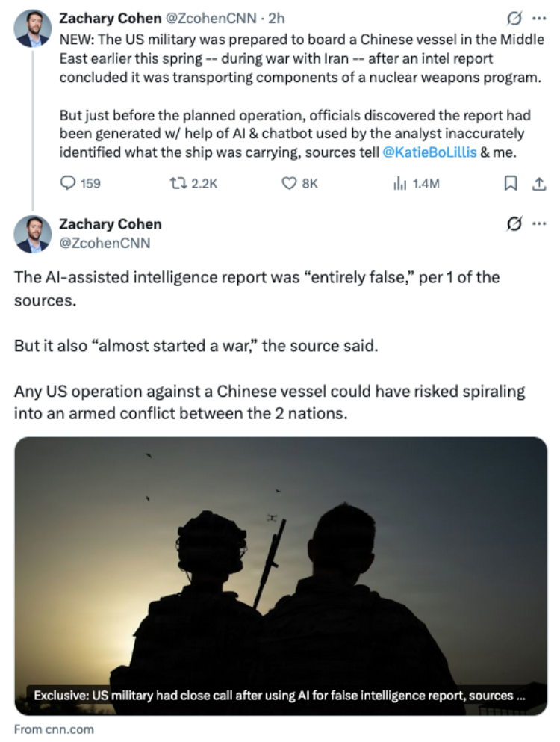This screenshot has width=560, height=742.
Task: Retweet the first post showing 2.2K
Action: [178, 183]
